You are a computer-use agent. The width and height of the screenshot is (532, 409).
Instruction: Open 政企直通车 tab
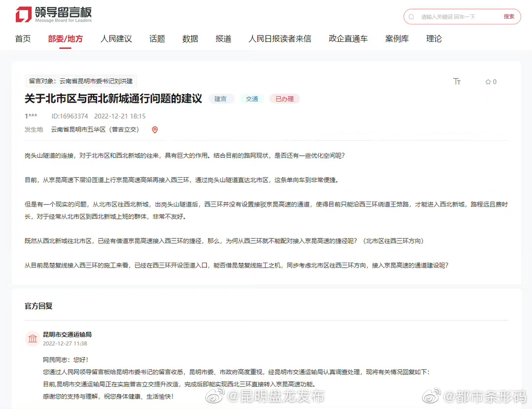(348, 39)
